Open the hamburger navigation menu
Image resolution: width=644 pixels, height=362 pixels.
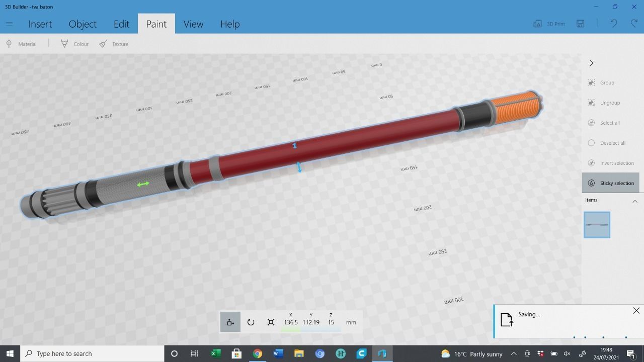click(x=9, y=24)
